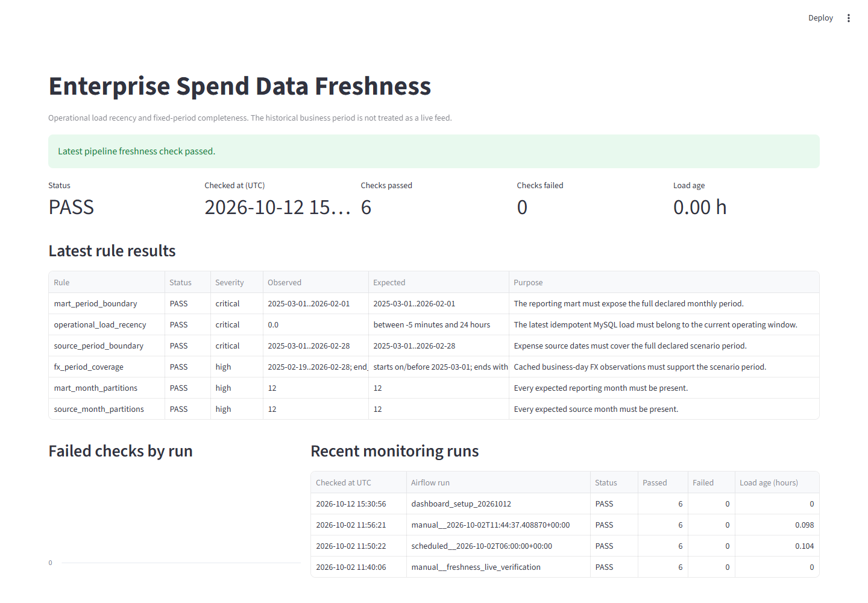The height and width of the screenshot is (603, 868).
Task: Click the Load age (hours) column header
Action: coord(777,482)
